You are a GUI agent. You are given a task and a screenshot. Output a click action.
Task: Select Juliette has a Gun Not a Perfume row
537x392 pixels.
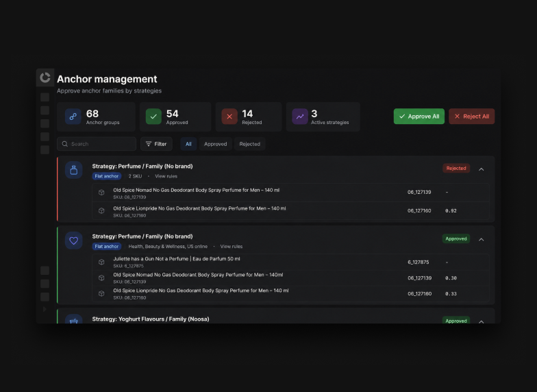tap(290, 262)
